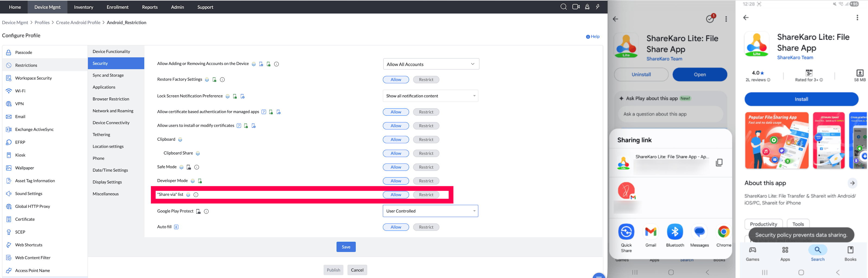Tap the copy link icon in Sharing link sheet
Screen dimensions: 868x278
[x=719, y=162]
